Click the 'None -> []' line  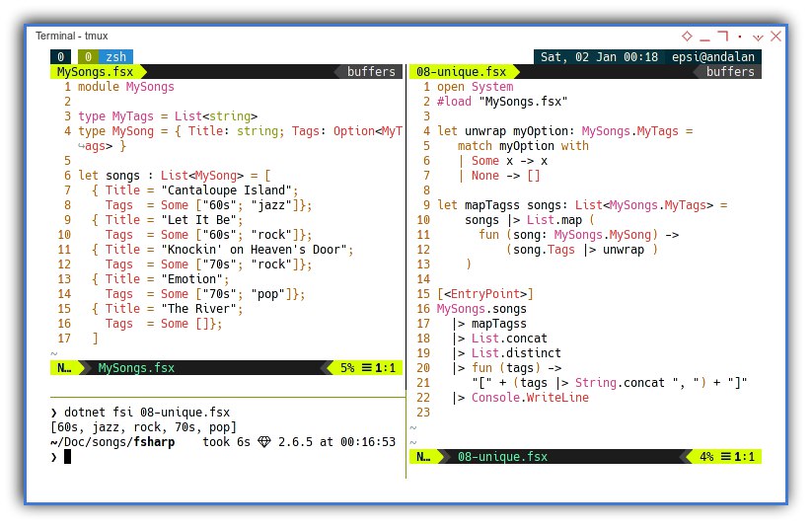click(499, 176)
